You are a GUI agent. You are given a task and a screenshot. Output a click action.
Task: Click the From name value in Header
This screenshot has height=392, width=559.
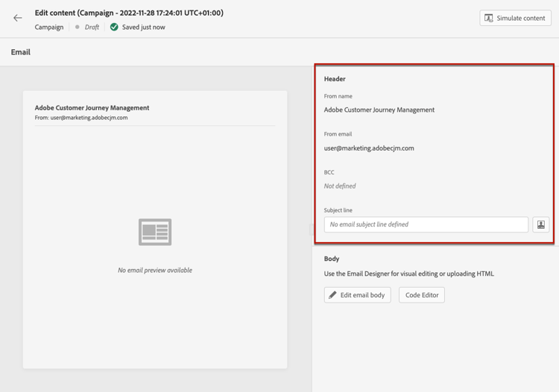click(x=379, y=110)
